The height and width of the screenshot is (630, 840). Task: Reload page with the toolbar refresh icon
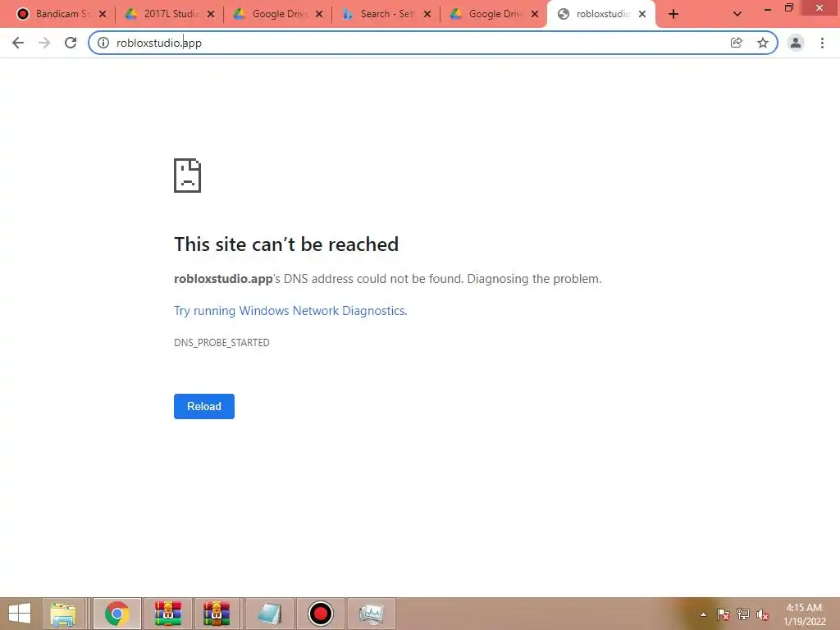[x=71, y=43]
